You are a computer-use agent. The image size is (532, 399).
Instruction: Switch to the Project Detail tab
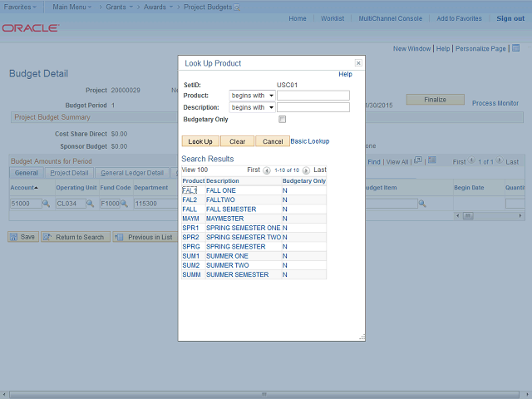[69, 173]
